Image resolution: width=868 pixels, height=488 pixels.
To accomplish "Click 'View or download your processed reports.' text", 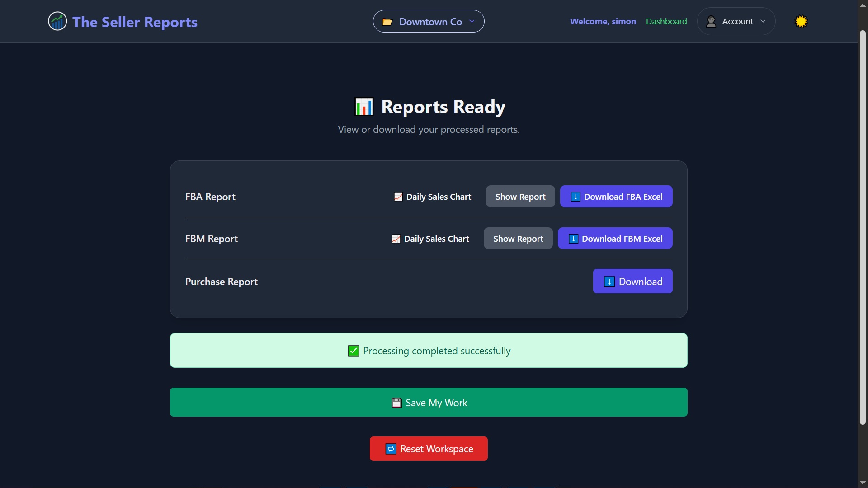I will (429, 129).
